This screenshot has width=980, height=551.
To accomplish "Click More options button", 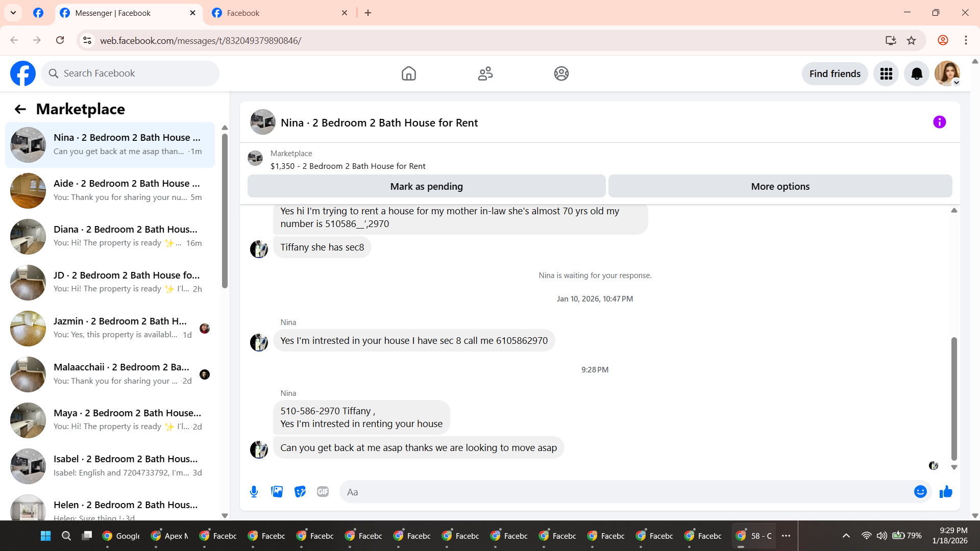I will [780, 187].
